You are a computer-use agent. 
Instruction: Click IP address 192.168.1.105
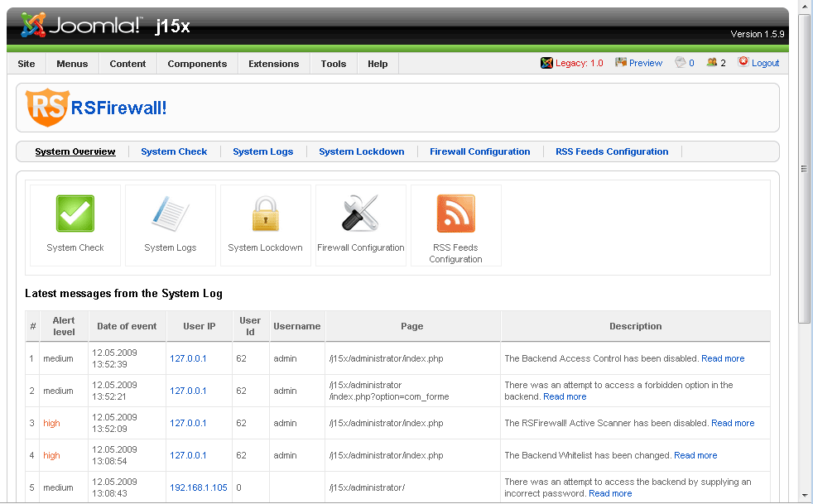pyautogui.click(x=199, y=487)
